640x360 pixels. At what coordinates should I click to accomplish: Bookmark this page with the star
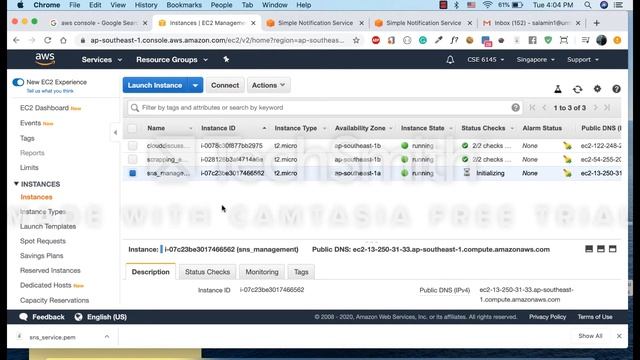(x=356, y=40)
